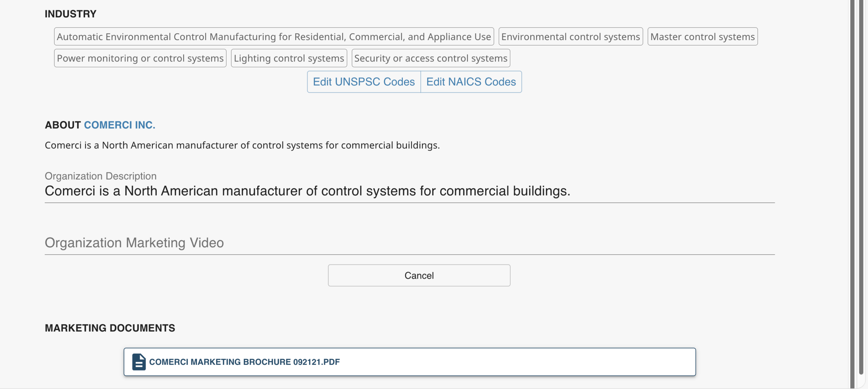The height and width of the screenshot is (389, 868).
Task: Click the About summary paragraph under the heading
Action: pos(242,145)
